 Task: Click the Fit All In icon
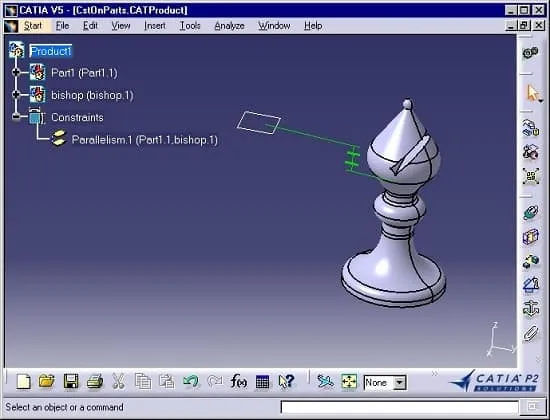(349, 382)
